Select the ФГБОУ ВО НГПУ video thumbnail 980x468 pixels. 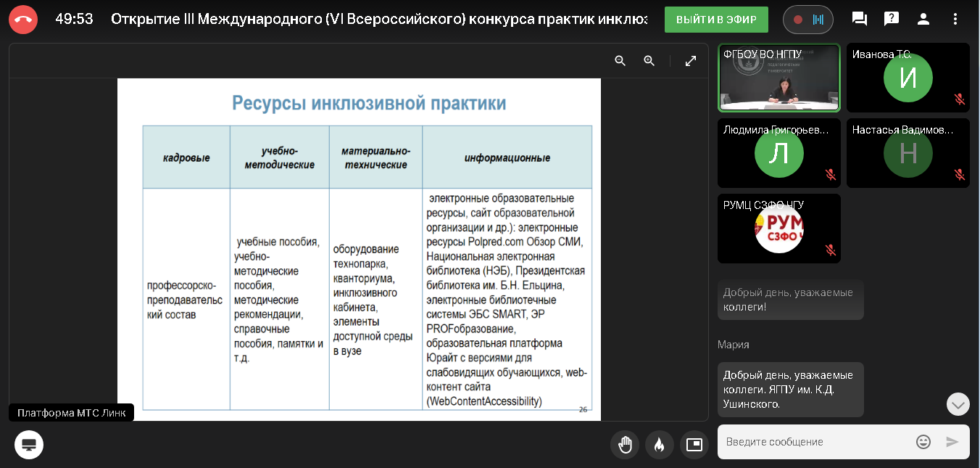pos(779,78)
